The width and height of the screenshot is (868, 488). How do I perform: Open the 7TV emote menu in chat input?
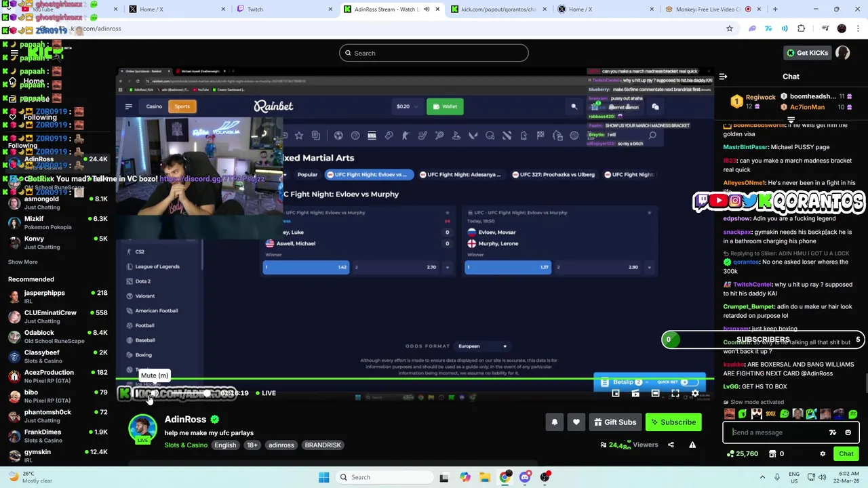[x=833, y=432]
